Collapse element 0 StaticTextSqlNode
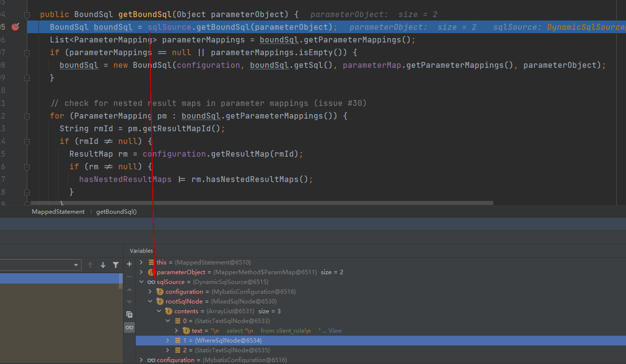The height and width of the screenshot is (364, 626). (168, 321)
